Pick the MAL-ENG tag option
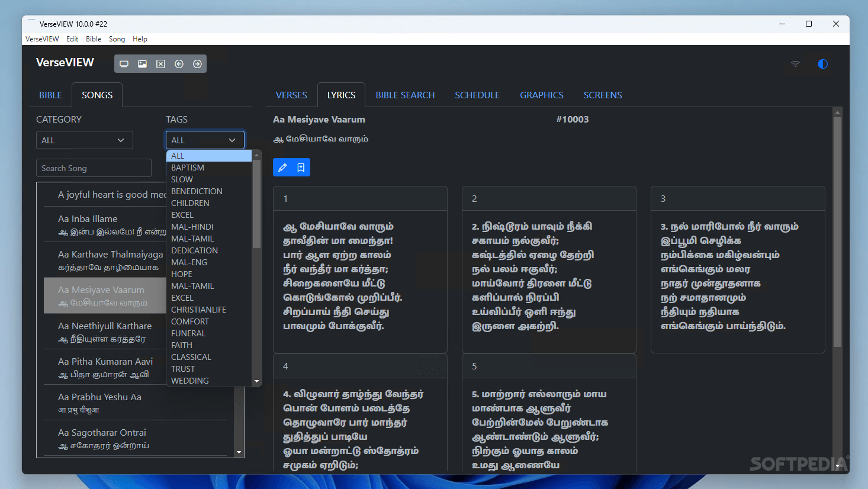Image resolution: width=868 pixels, height=489 pixels. 209,262
